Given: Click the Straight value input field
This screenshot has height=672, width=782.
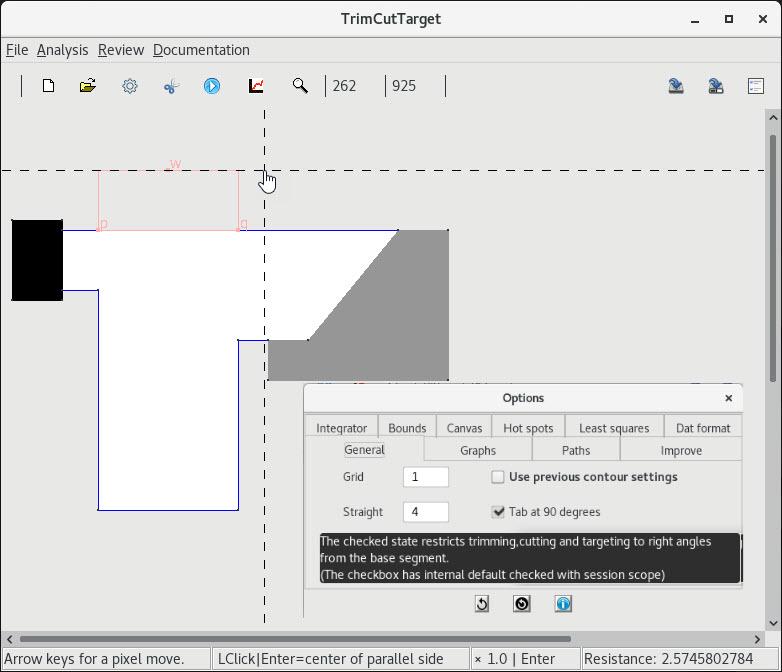Looking at the screenshot, I should [x=425, y=512].
